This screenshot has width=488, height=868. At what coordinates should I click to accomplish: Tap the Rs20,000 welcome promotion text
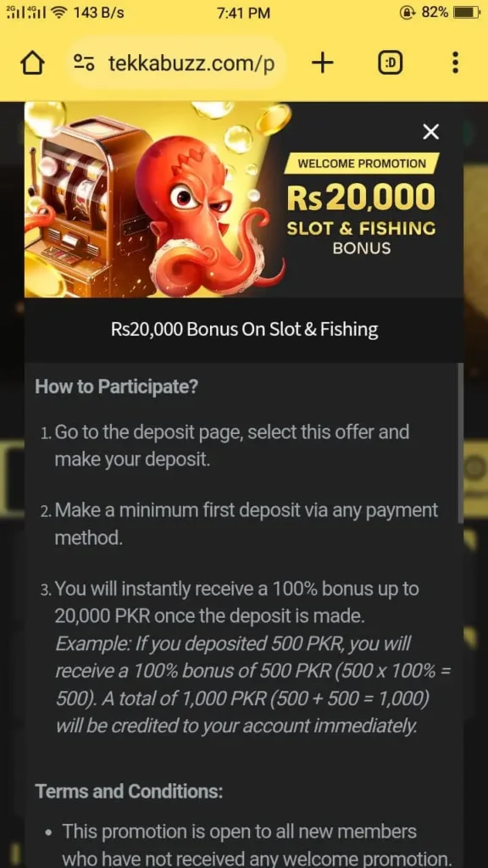[x=361, y=198]
